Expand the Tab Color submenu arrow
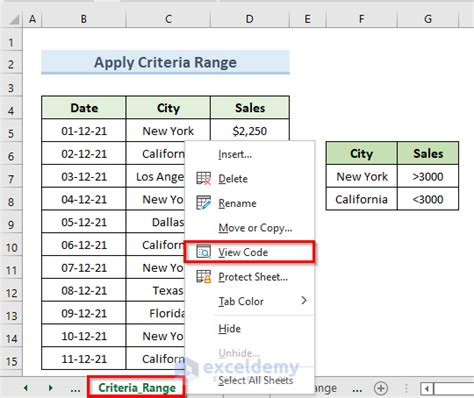This screenshot has width=474, height=398. pyautogui.click(x=304, y=301)
